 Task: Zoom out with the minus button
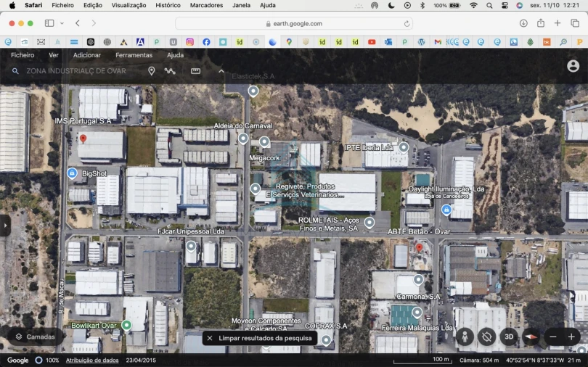click(553, 337)
